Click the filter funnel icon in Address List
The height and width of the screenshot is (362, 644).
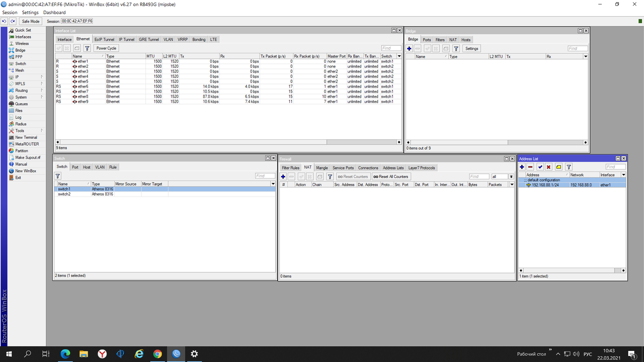(569, 167)
